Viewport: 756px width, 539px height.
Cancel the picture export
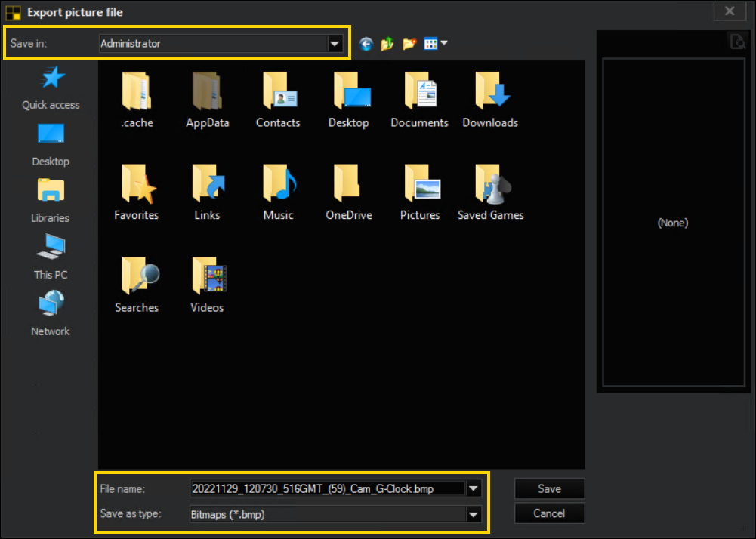click(x=549, y=513)
